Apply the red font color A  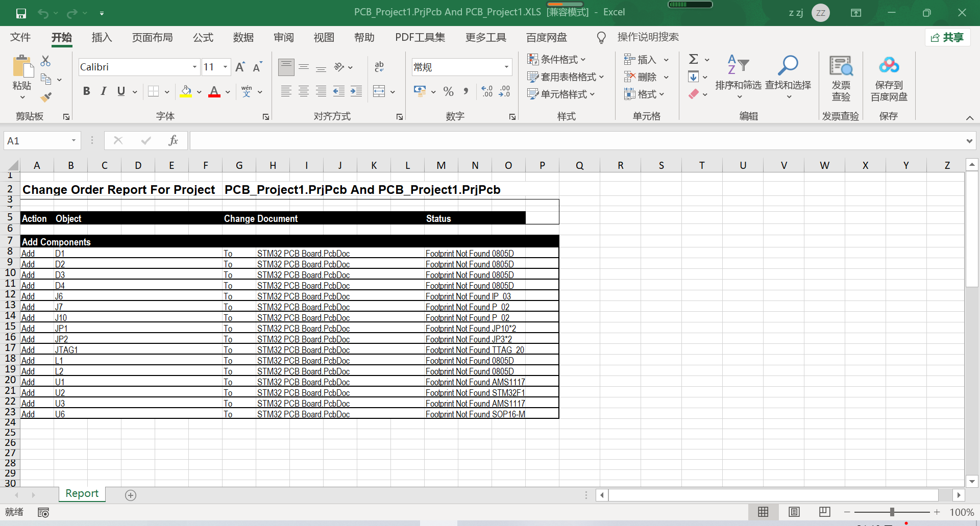(214, 92)
